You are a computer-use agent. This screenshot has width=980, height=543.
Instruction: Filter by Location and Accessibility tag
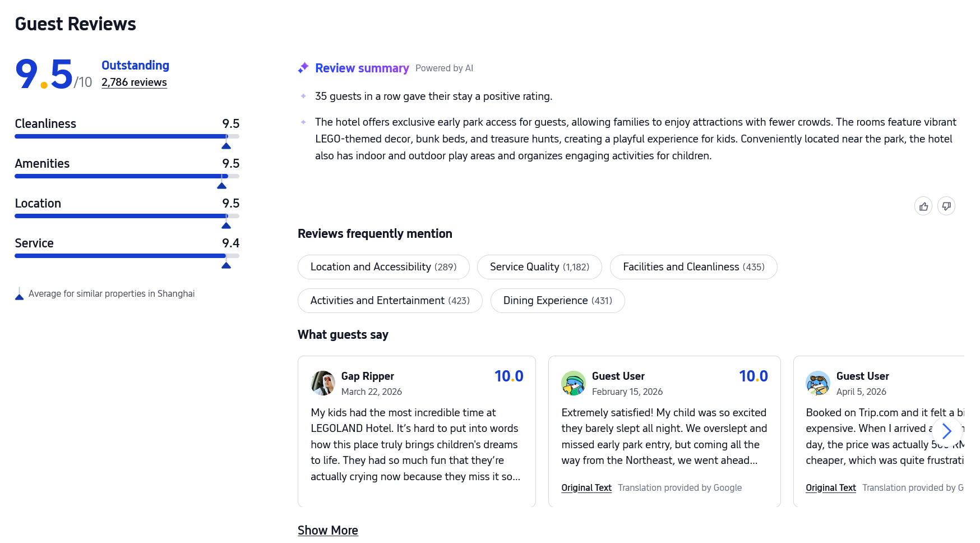coord(383,267)
